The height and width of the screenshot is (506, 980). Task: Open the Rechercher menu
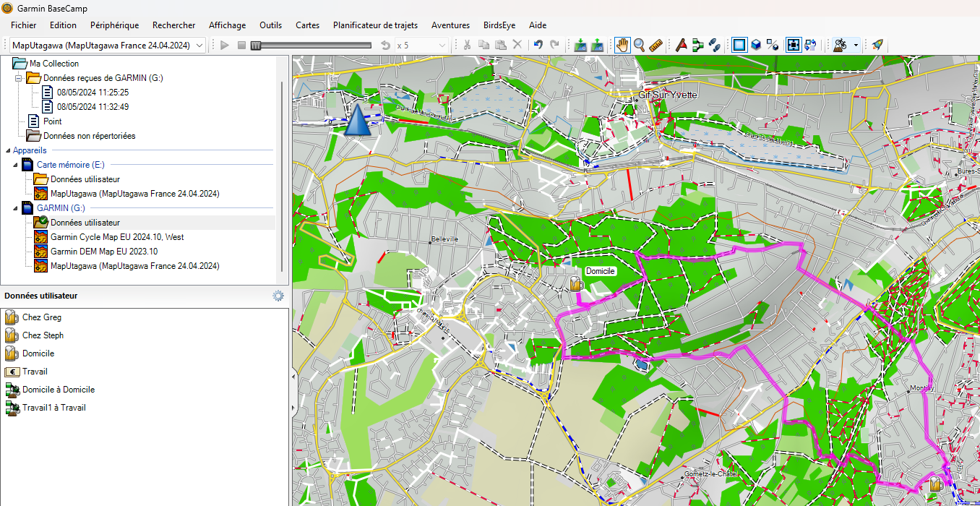[x=174, y=25]
